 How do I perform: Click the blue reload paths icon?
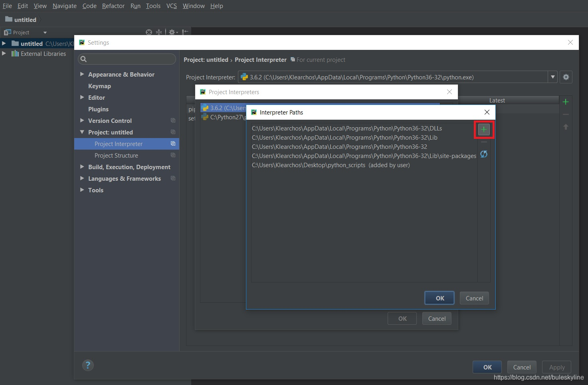click(x=484, y=154)
